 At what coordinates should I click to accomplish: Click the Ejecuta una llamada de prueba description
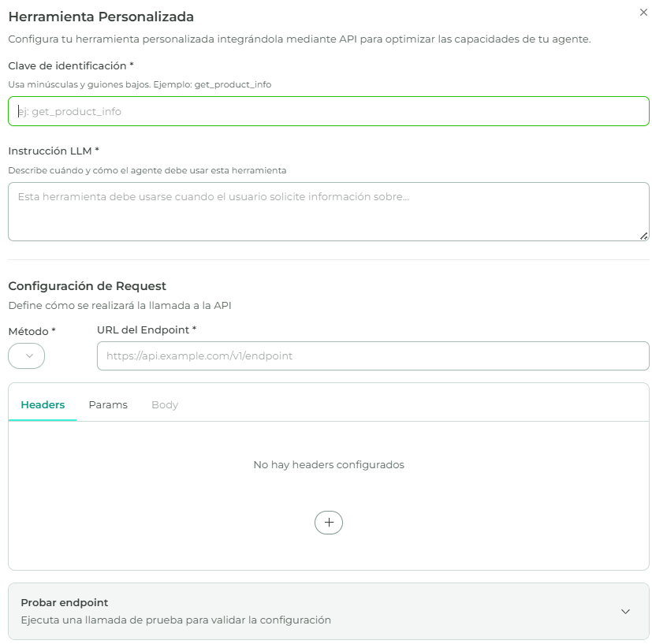pos(176,620)
